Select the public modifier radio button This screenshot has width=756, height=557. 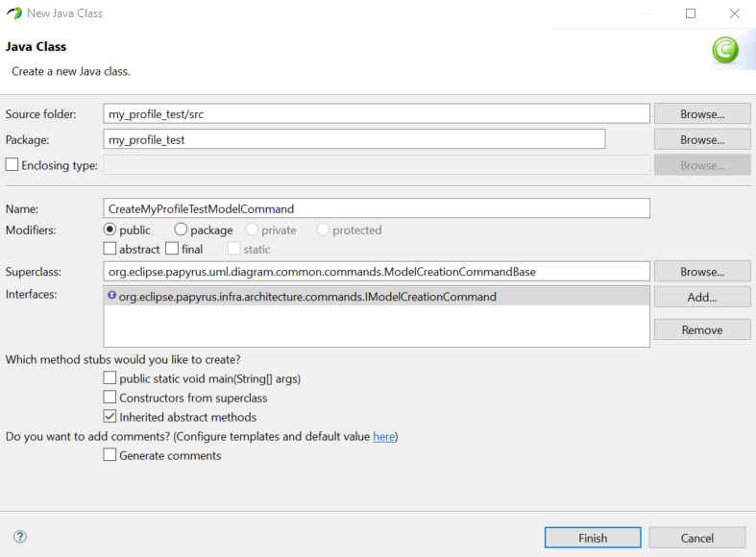click(x=110, y=230)
